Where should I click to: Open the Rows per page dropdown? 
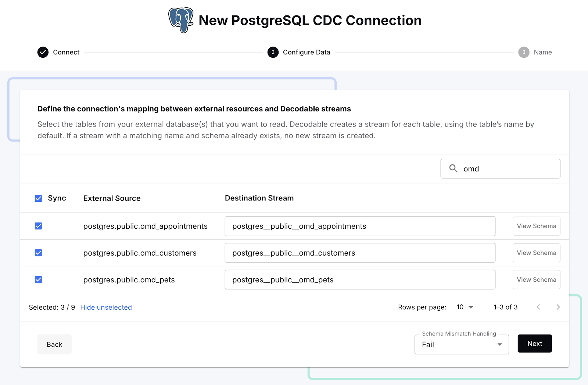(x=465, y=307)
